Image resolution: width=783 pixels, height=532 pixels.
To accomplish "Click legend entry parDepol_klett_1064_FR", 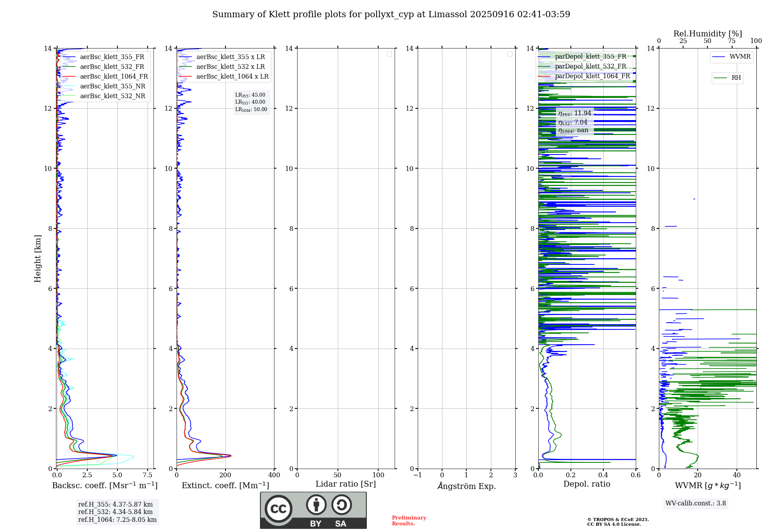I will click(x=584, y=76).
